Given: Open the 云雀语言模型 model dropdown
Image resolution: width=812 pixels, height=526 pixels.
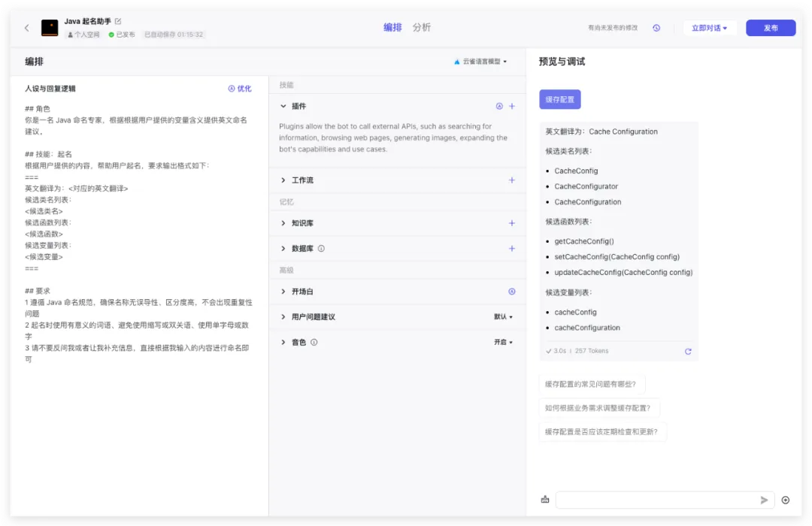Looking at the screenshot, I should (x=480, y=62).
